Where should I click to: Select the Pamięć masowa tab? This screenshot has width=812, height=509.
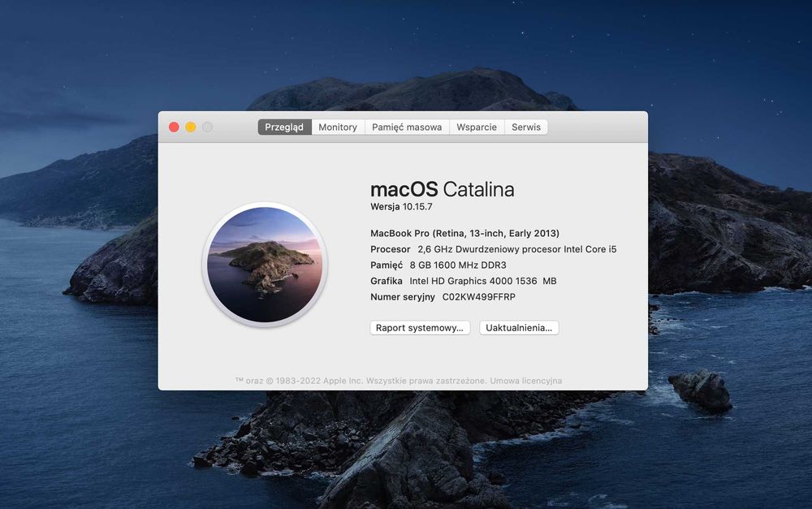coord(407,127)
